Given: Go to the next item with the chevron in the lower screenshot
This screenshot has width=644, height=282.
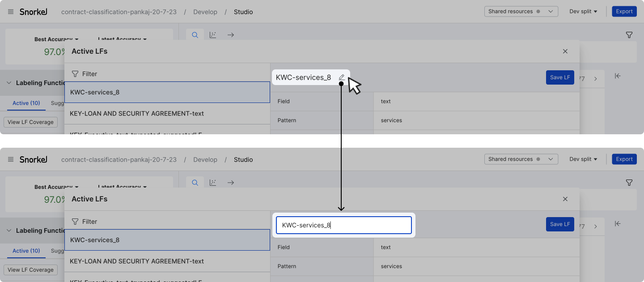Looking at the screenshot, I should pyautogui.click(x=596, y=226).
